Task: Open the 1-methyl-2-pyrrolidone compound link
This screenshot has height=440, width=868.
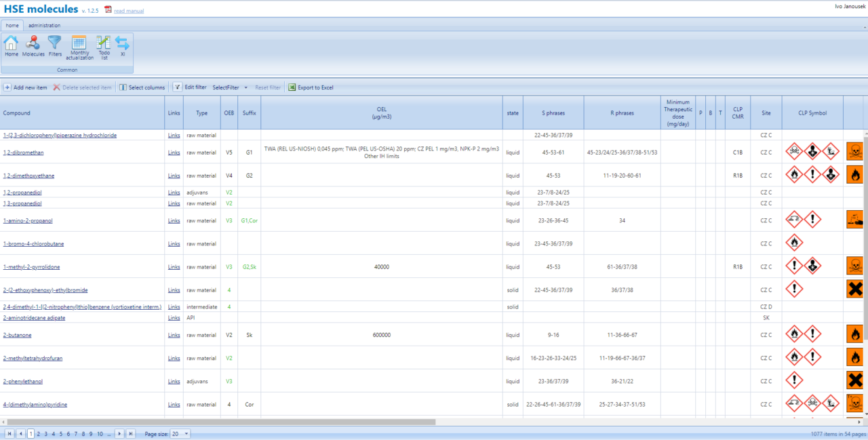Action: (33, 267)
